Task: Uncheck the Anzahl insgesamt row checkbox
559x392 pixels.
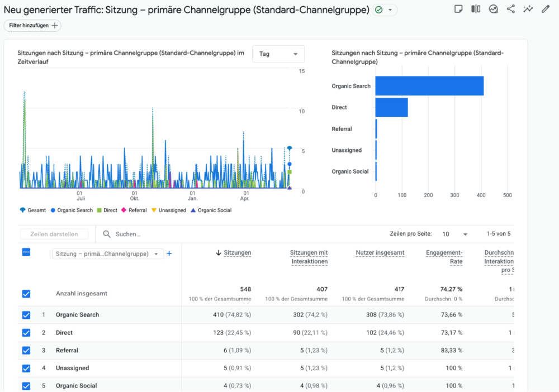Action: pos(26,294)
